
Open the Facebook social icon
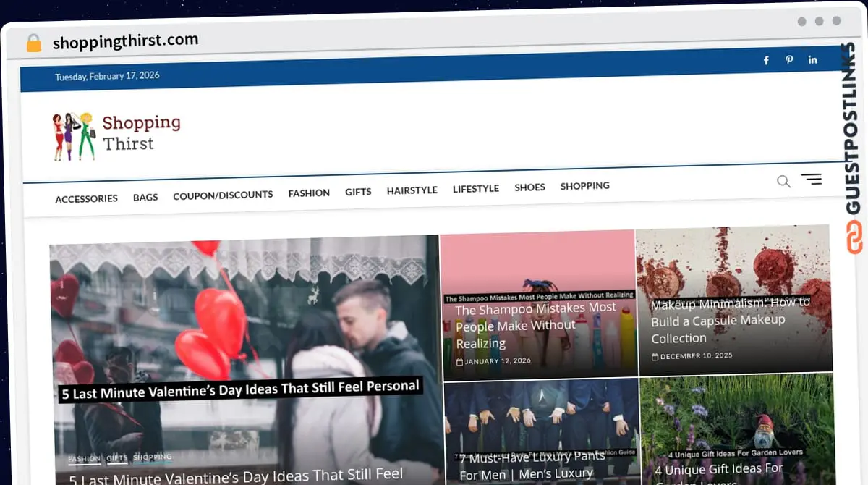[x=766, y=61]
